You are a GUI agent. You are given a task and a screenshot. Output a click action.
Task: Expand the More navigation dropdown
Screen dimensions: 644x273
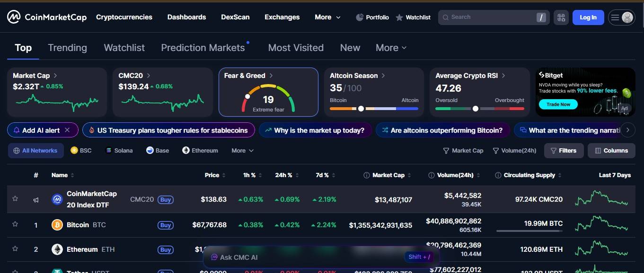point(327,17)
